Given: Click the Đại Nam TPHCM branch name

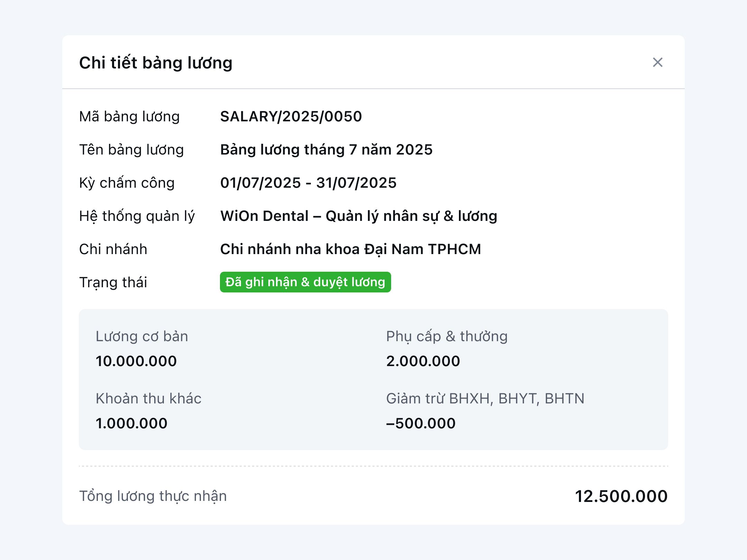Looking at the screenshot, I should [x=350, y=249].
